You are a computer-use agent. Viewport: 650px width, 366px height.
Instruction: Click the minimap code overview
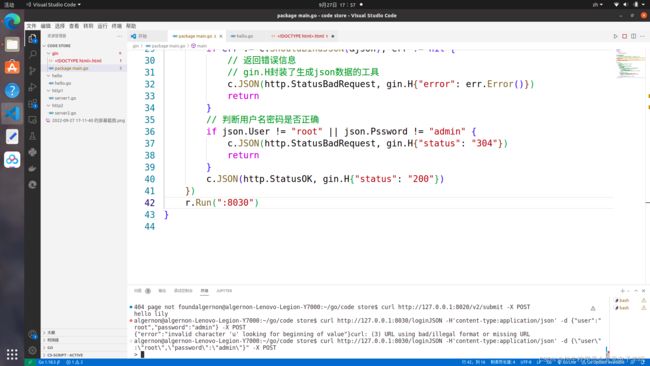630,64
